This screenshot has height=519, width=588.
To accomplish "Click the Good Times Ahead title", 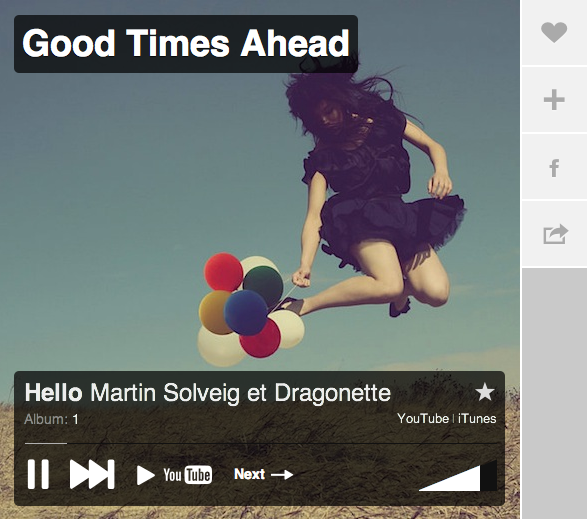I will tap(186, 44).
